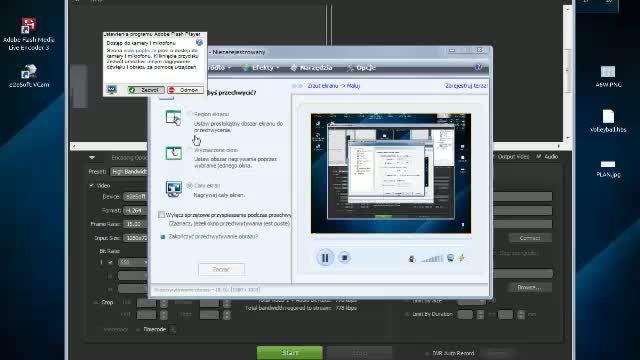Select the Cały ekran radio option
This screenshot has width=640, height=360.
[189, 185]
